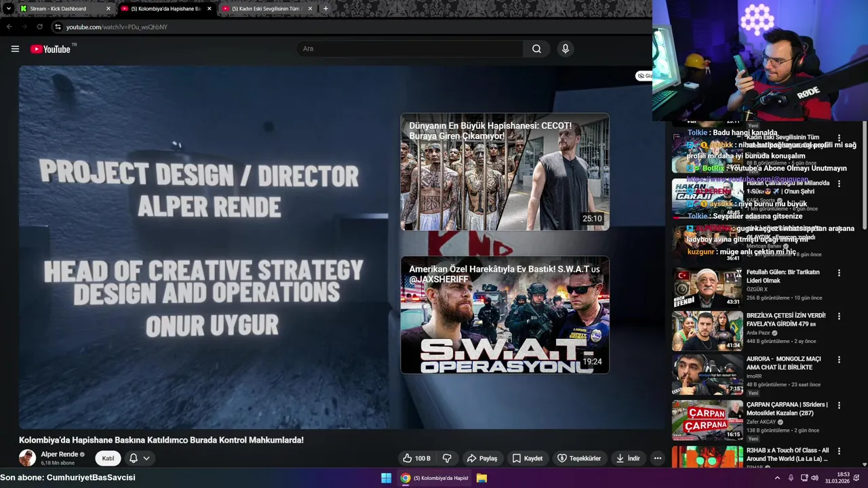Switch to Kadın Eski Sevgilisinin Tüm tab
Viewport: 868px width, 488px height.
click(x=267, y=9)
